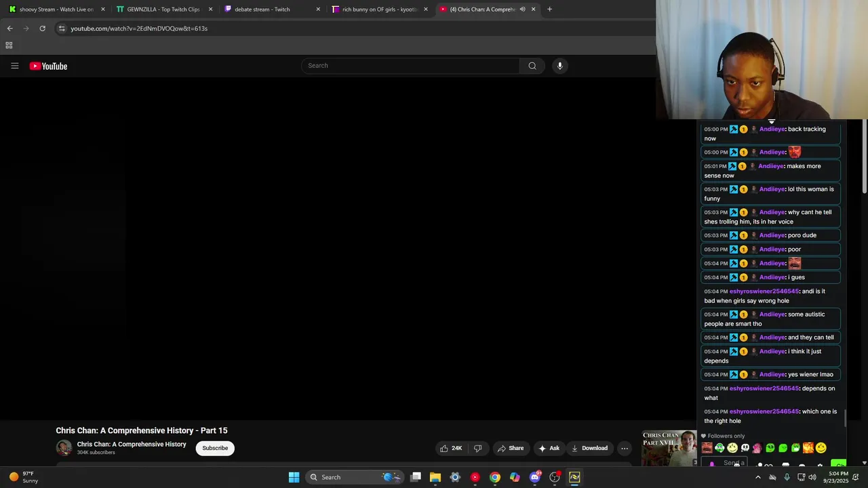
Task: Go to YouTube home via logo
Action: click(48, 66)
